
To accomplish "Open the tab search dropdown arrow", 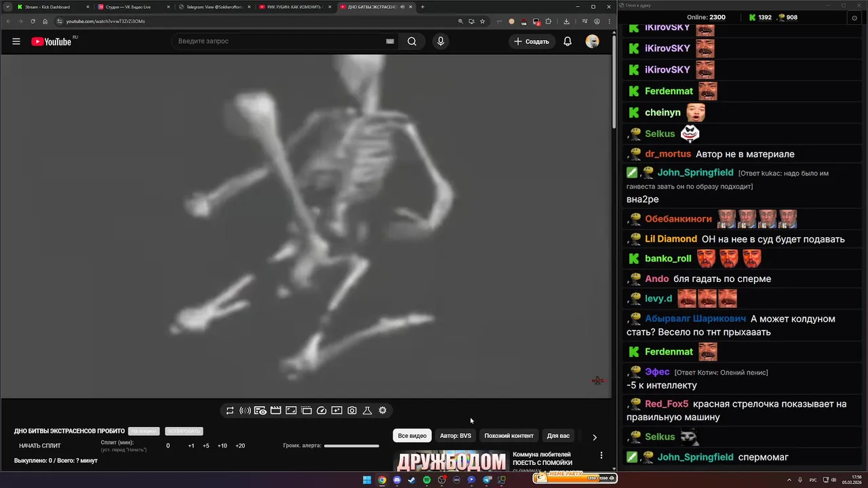I will click(x=7, y=7).
